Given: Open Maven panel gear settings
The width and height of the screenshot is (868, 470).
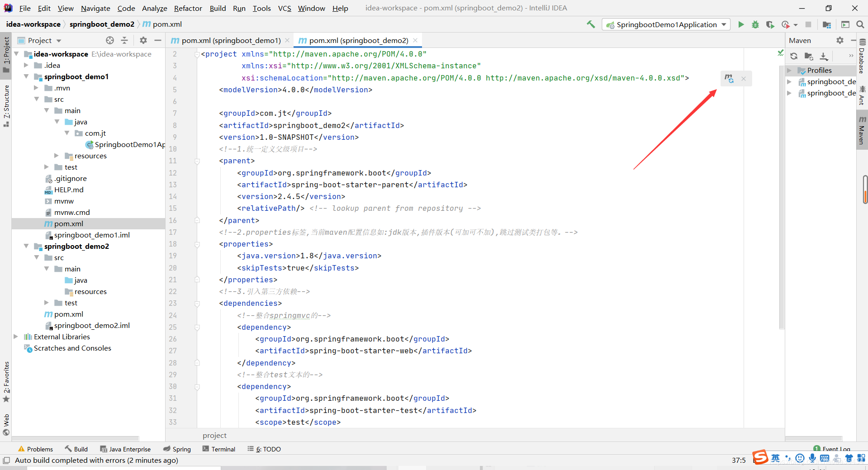Looking at the screenshot, I should (840, 40).
